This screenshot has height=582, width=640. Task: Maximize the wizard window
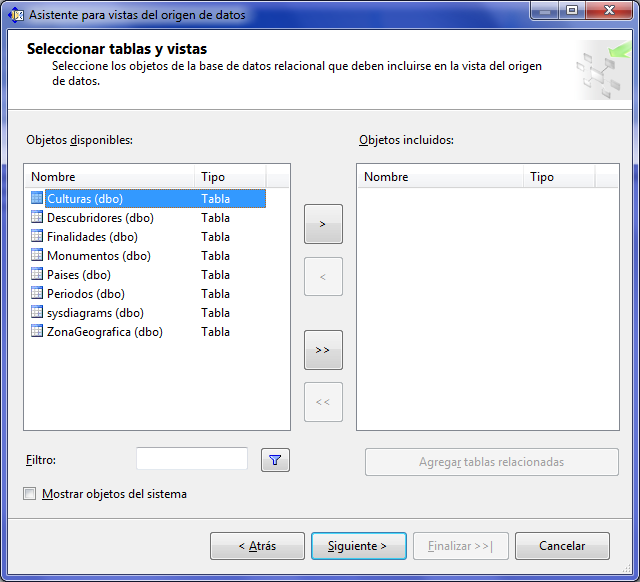coord(572,10)
